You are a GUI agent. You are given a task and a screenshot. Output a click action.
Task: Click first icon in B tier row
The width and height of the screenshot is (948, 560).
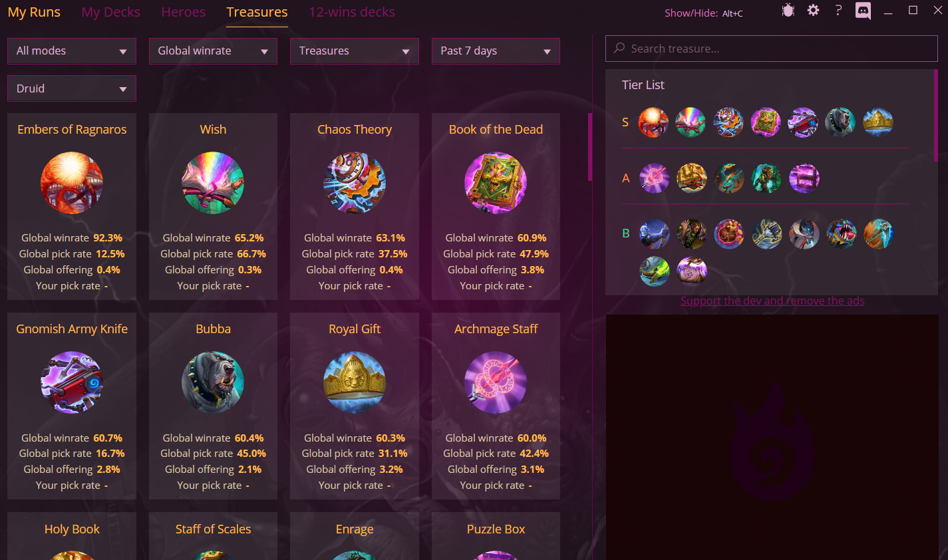654,234
